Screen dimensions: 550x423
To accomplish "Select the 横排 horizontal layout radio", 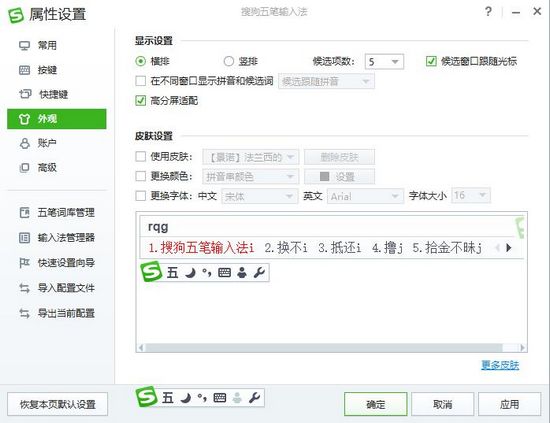I will pyautogui.click(x=140, y=61).
